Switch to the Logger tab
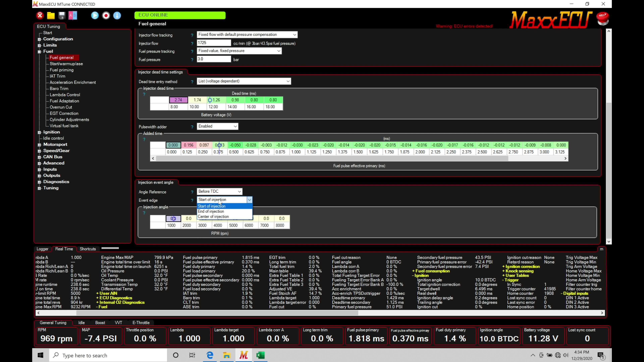644x362 pixels. pos(42,249)
